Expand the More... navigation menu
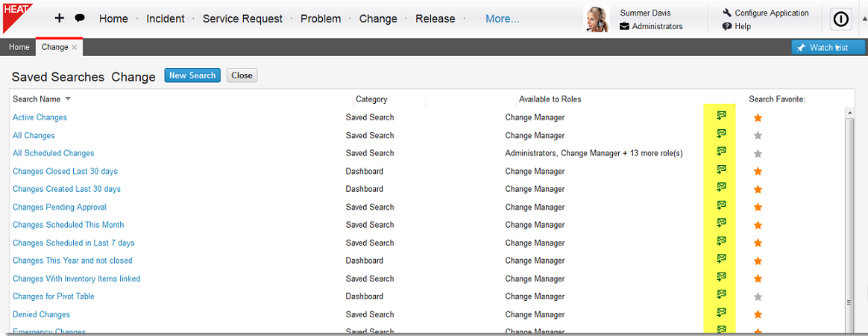The height and width of the screenshot is (336, 868). (x=502, y=19)
